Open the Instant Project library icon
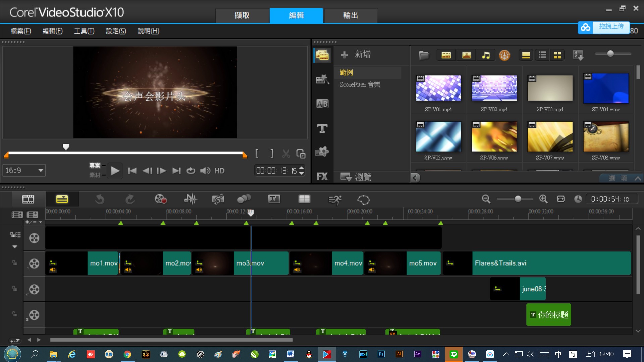This screenshot has height=362, width=644. (x=322, y=79)
